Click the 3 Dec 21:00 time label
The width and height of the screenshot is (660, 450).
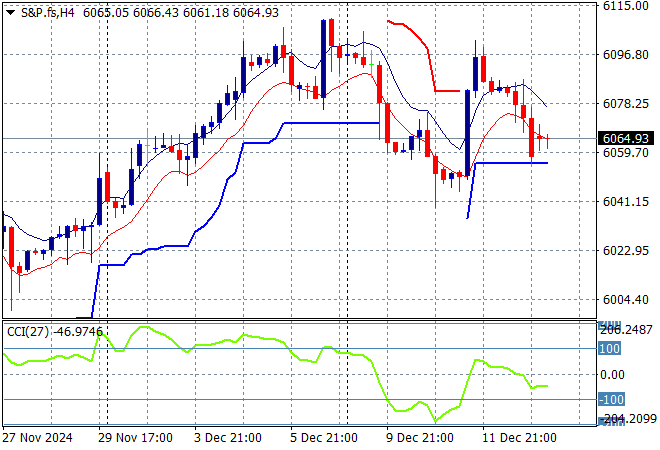pos(228,438)
